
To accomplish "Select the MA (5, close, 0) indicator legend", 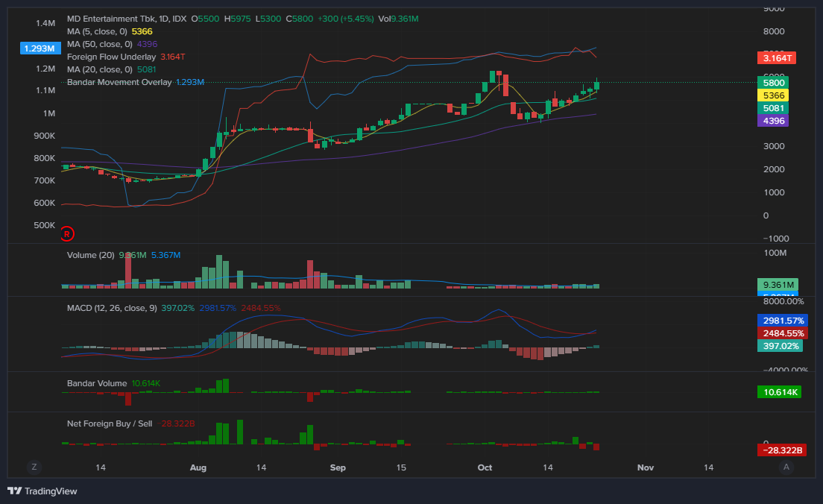I will pyautogui.click(x=97, y=31).
